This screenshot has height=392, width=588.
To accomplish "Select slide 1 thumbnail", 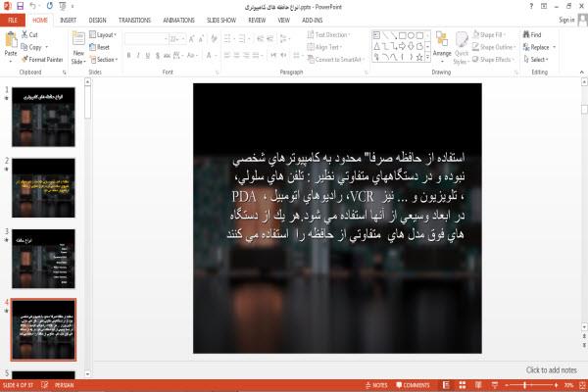I will (x=43, y=117).
